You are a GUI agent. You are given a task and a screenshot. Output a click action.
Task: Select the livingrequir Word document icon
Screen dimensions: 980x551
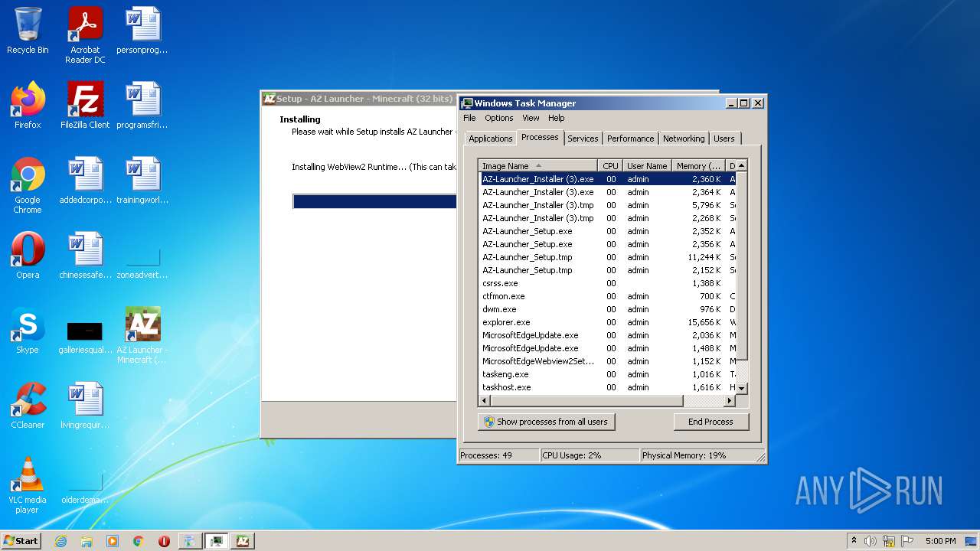click(85, 406)
